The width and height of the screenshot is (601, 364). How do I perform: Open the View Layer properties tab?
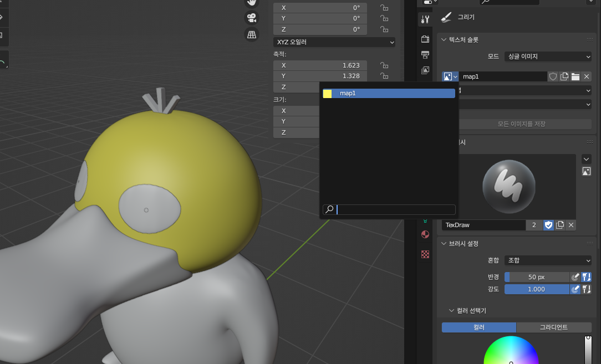(425, 70)
